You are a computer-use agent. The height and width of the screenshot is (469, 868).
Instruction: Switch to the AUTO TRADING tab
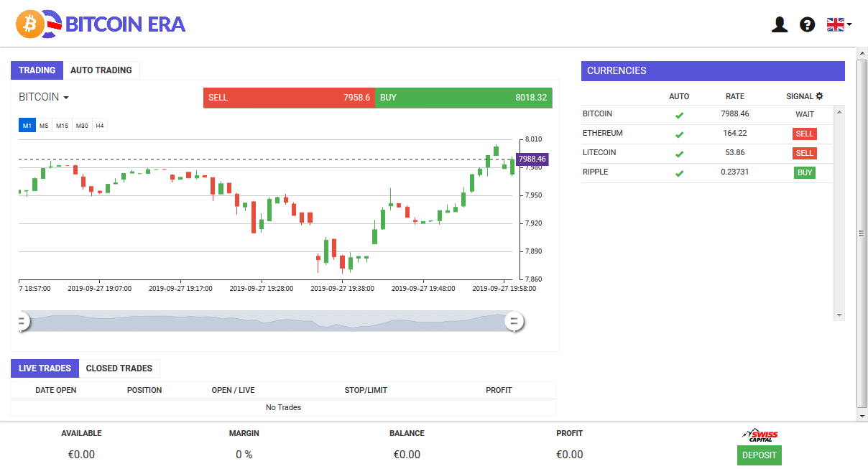click(101, 70)
